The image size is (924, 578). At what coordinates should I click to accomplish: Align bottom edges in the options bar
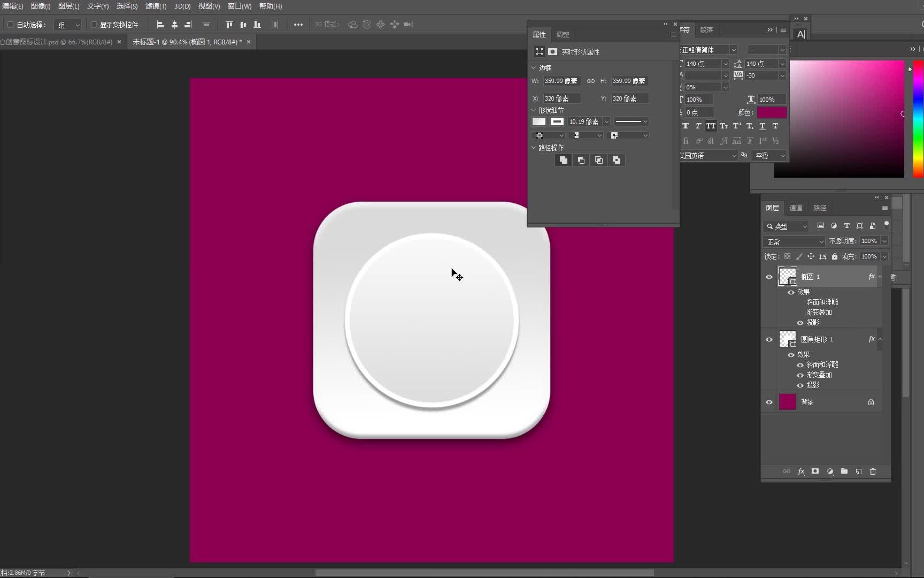(257, 25)
